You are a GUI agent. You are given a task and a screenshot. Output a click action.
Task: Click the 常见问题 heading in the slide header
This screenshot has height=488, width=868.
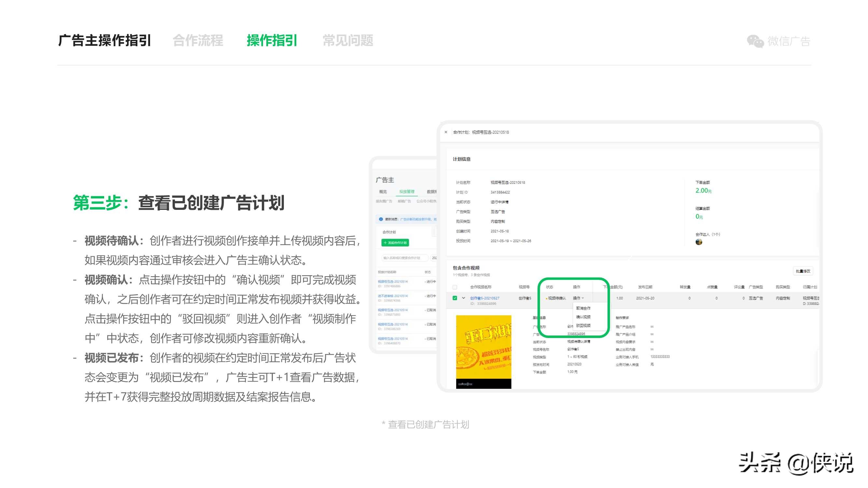point(348,40)
